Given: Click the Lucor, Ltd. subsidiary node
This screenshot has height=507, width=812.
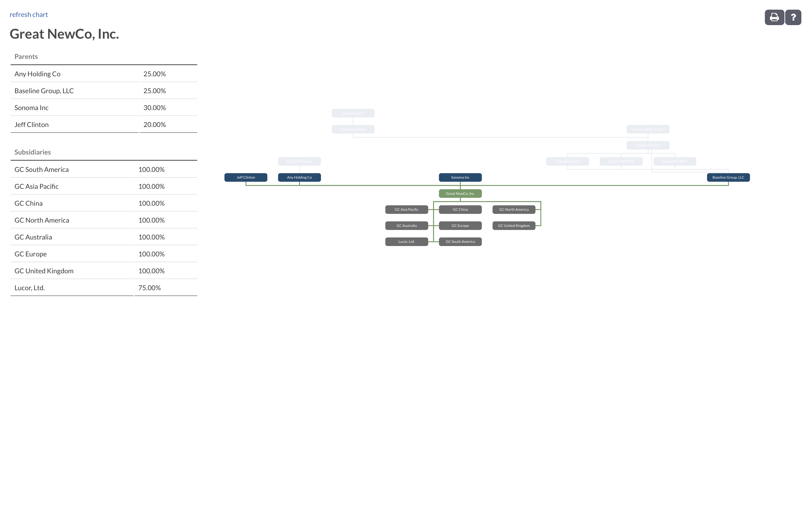Looking at the screenshot, I should [406, 241].
